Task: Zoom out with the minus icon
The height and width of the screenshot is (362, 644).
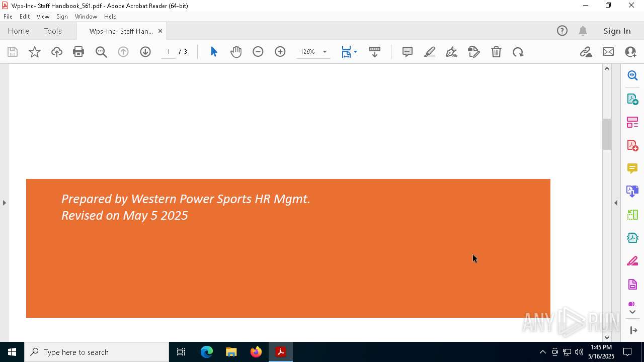Action: tap(258, 52)
